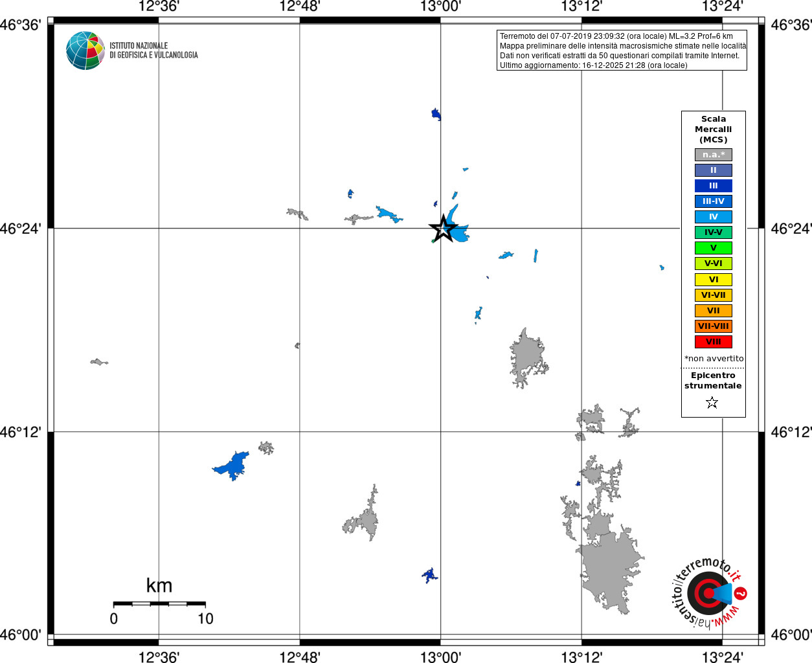Select the red VIII legend swatch
812x663 pixels.
pyautogui.click(x=714, y=342)
